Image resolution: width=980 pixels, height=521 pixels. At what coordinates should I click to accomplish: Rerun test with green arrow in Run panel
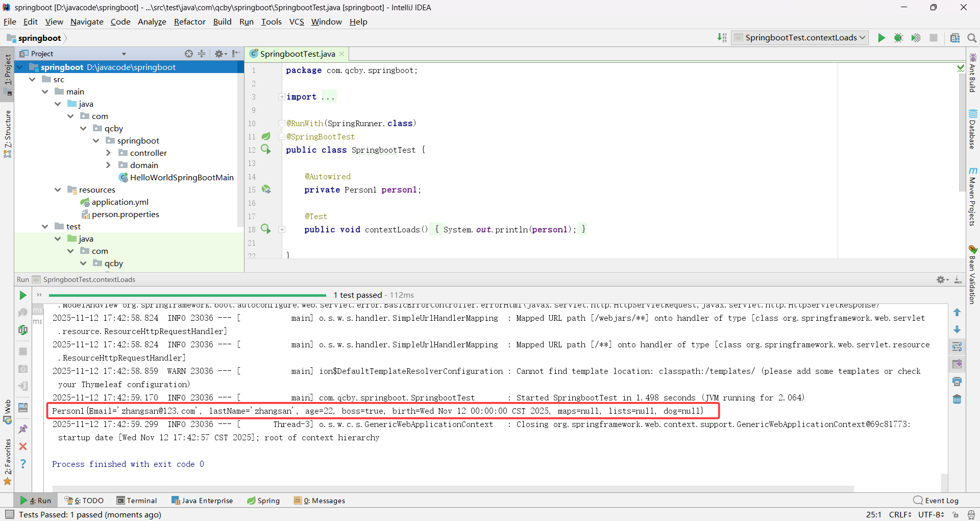23,295
